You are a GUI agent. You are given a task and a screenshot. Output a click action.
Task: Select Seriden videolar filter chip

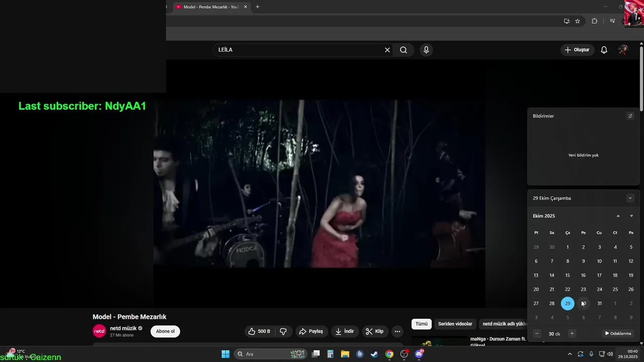point(455,324)
